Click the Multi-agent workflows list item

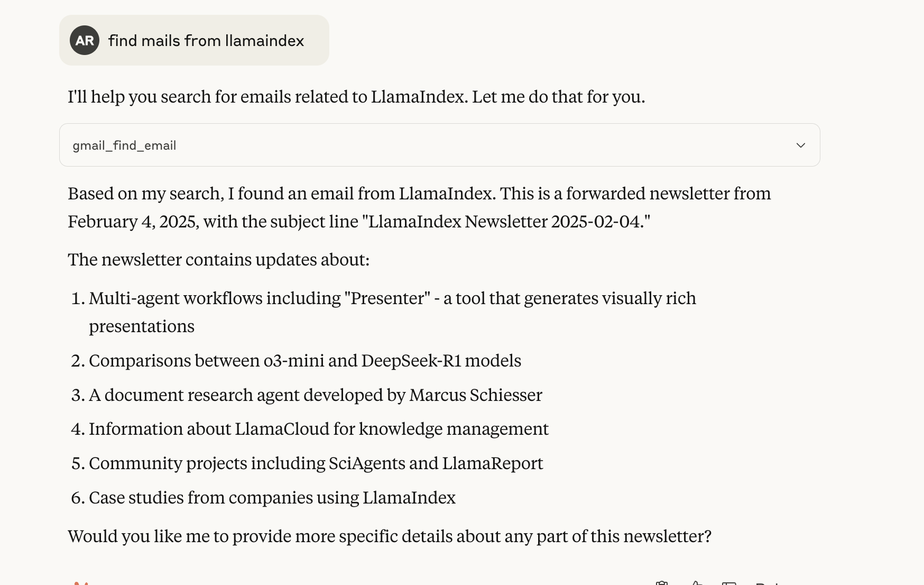coord(392,299)
